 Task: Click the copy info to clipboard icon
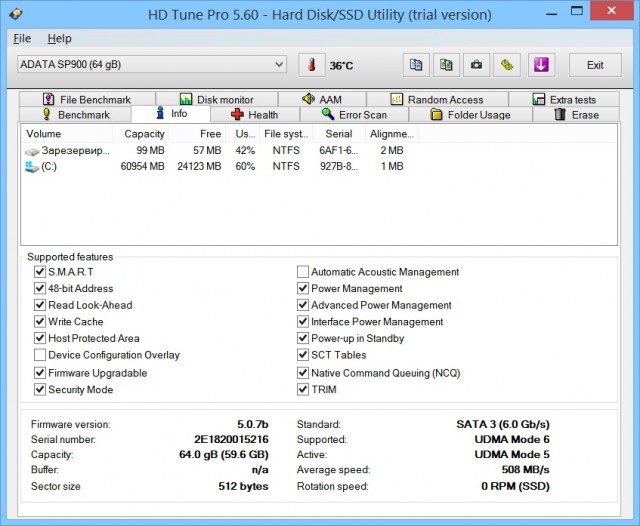[x=416, y=65]
